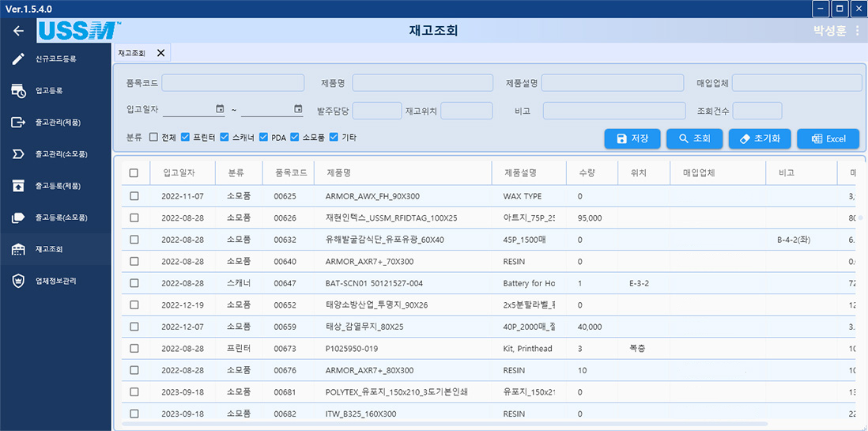Open the end date calendar picker
The width and height of the screenshot is (868, 431).
(x=298, y=109)
